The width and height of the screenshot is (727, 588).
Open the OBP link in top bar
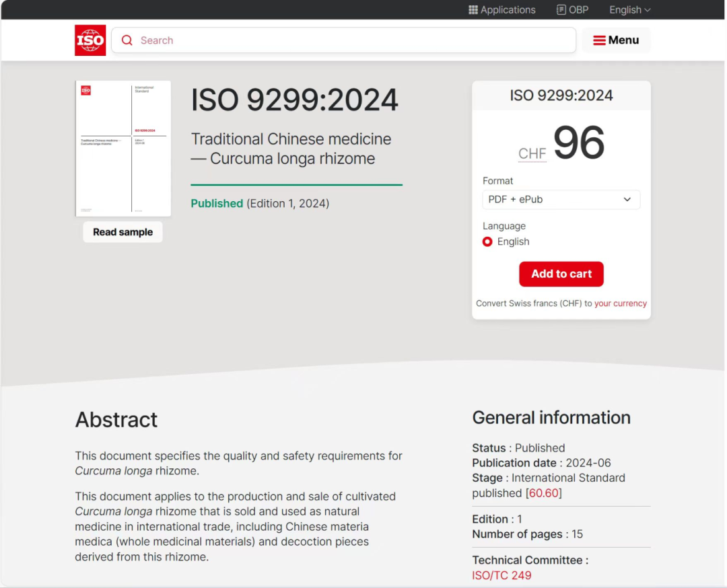tap(572, 9)
